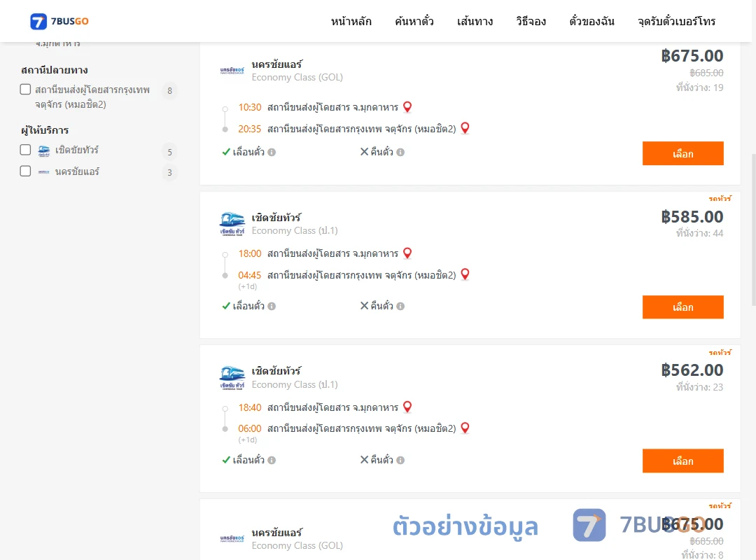The image size is (756, 560).
Task: Check the หมอชิต2 destination station filter
Action: [x=26, y=89]
